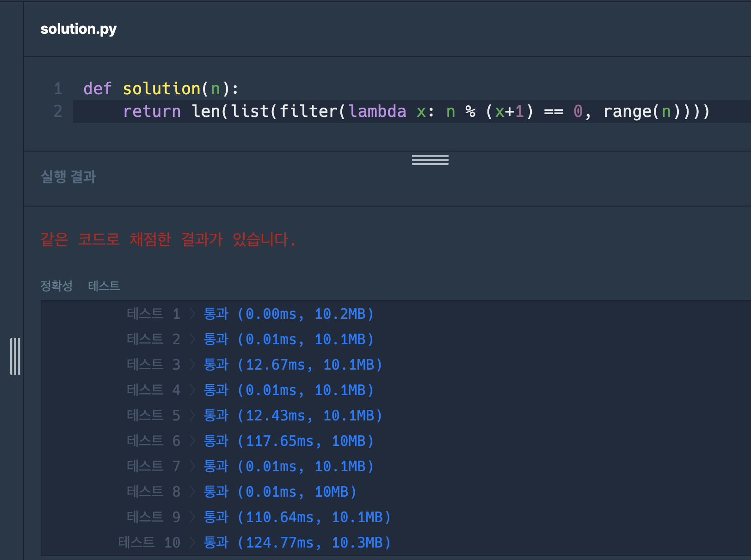
Task: Click line number 2 in the gutter
Action: pos(58,111)
